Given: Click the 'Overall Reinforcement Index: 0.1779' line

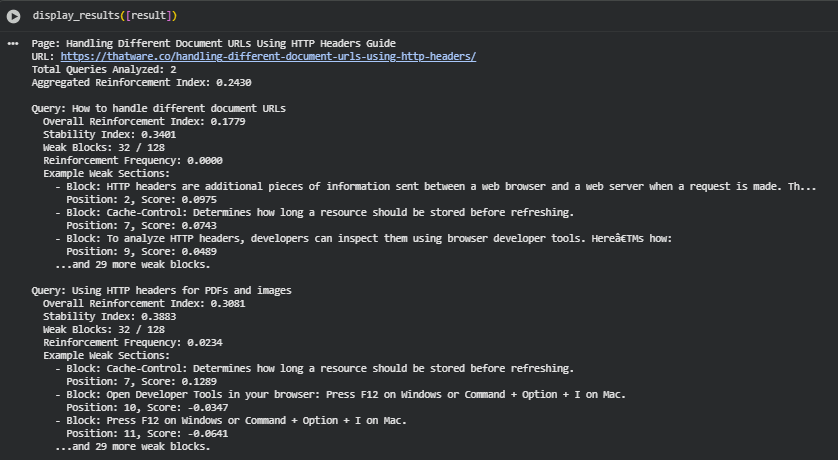Looking at the screenshot, I should [144, 122].
